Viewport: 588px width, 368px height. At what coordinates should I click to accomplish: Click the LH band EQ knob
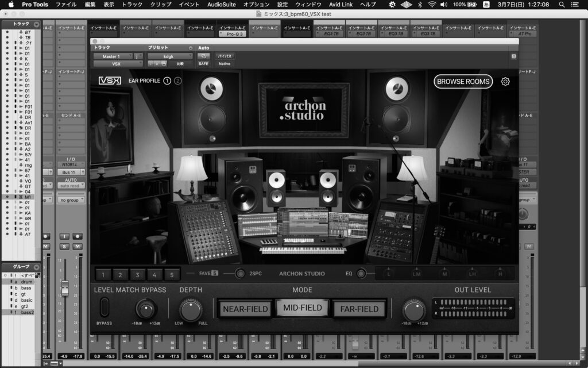click(472, 273)
